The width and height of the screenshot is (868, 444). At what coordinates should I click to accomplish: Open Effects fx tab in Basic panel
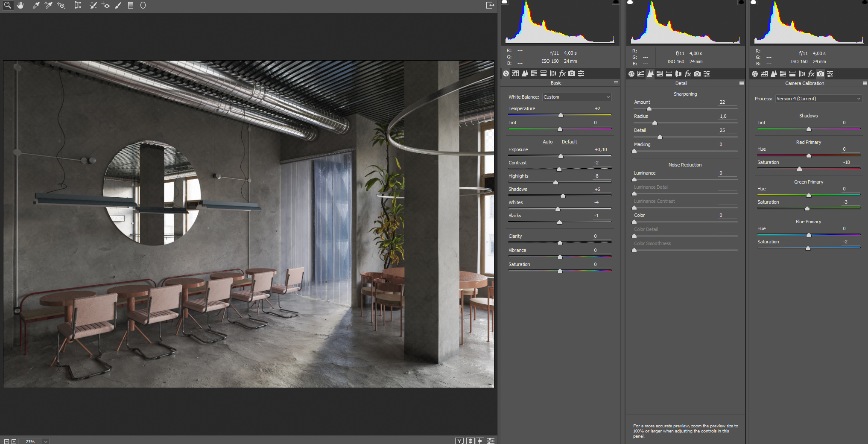coord(562,73)
